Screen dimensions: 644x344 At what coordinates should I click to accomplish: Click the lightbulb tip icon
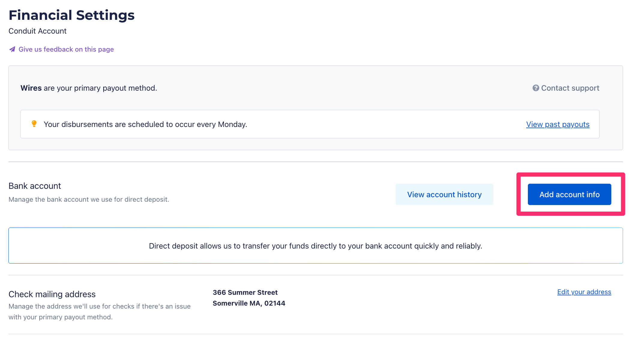click(x=34, y=124)
